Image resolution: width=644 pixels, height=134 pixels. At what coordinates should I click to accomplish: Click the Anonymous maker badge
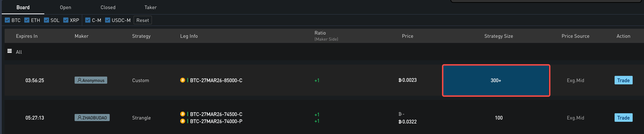91,80
